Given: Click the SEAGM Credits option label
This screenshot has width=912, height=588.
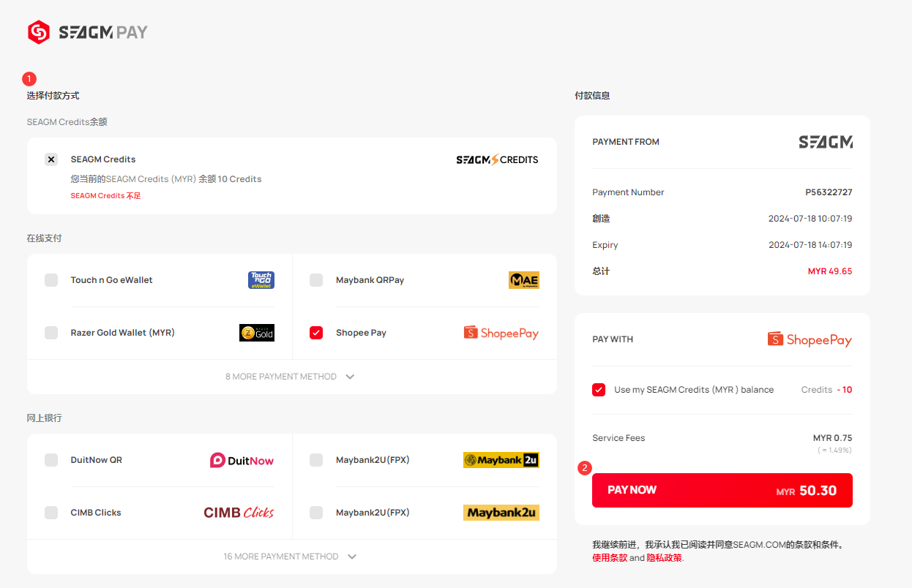Looking at the screenshot, I should tap(103, 159).
